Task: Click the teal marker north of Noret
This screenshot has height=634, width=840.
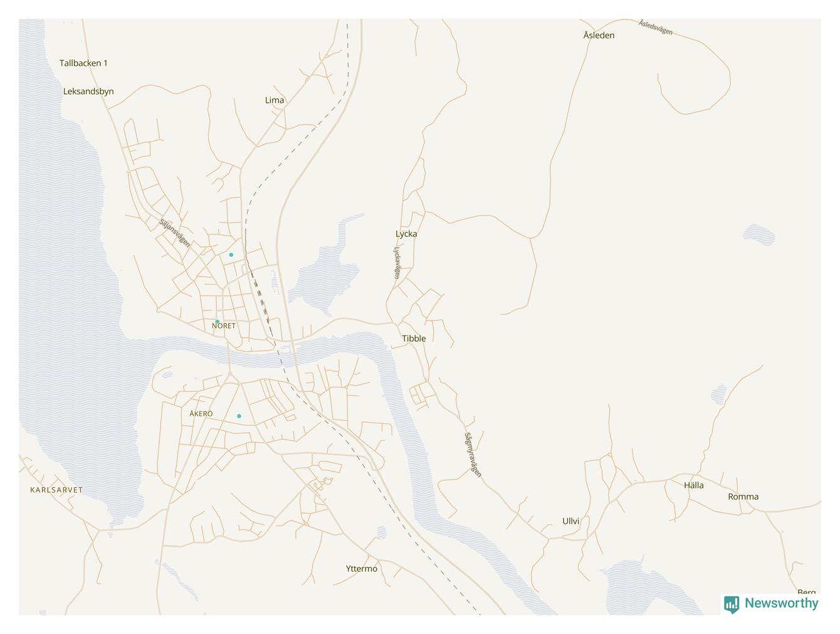Action: [x=231, y=255]
